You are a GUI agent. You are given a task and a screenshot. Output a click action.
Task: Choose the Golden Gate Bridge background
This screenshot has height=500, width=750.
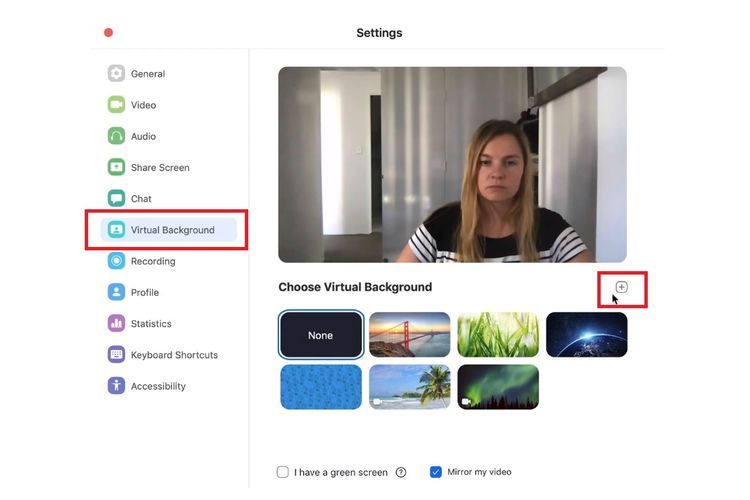coord(409,334)
